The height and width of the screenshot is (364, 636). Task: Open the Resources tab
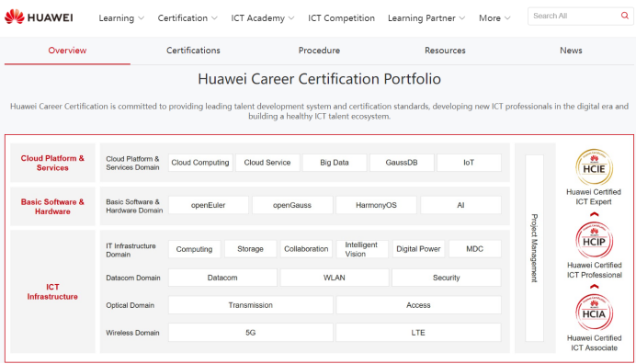coord(445,51)
